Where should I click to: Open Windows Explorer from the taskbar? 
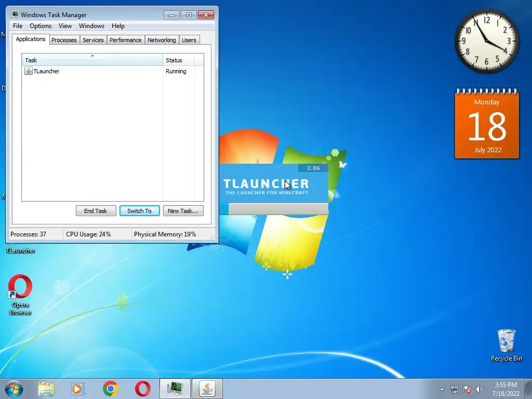click(x=46, y=389)
